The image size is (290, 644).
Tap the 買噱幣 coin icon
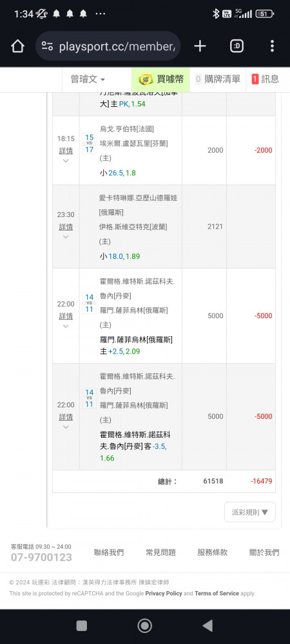146,80
